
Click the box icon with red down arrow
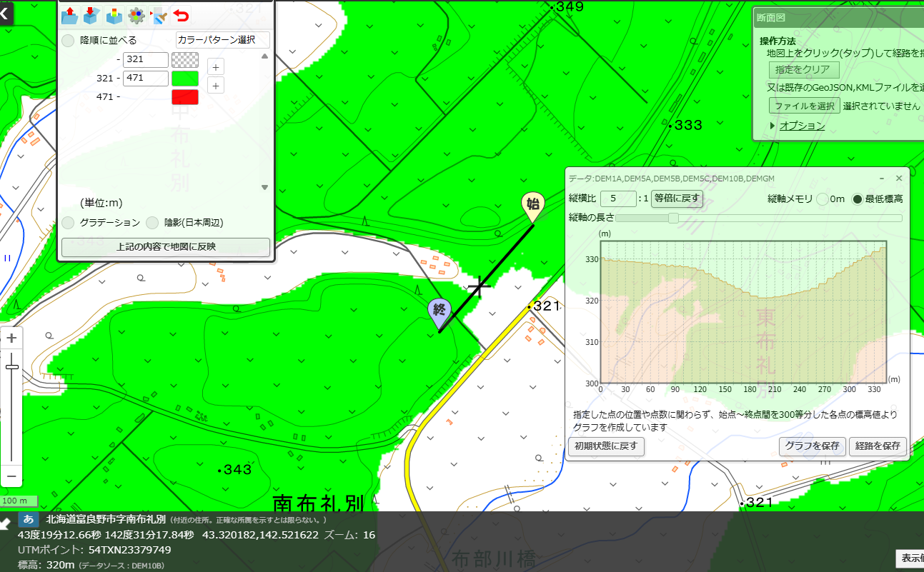pyautogui.click(x=91, y=15)
